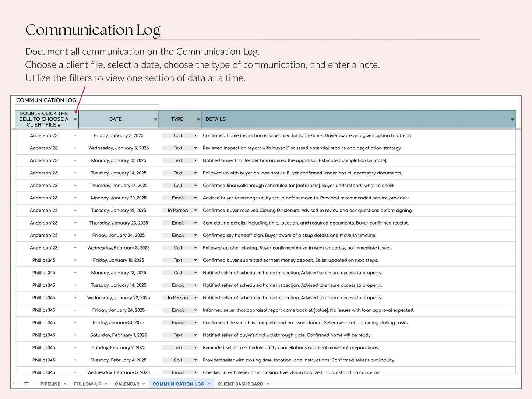Viewport: 532px width, 399px height.
Task: Open client file dropdown for Friday, January 10 row
Action: (75, 260)
